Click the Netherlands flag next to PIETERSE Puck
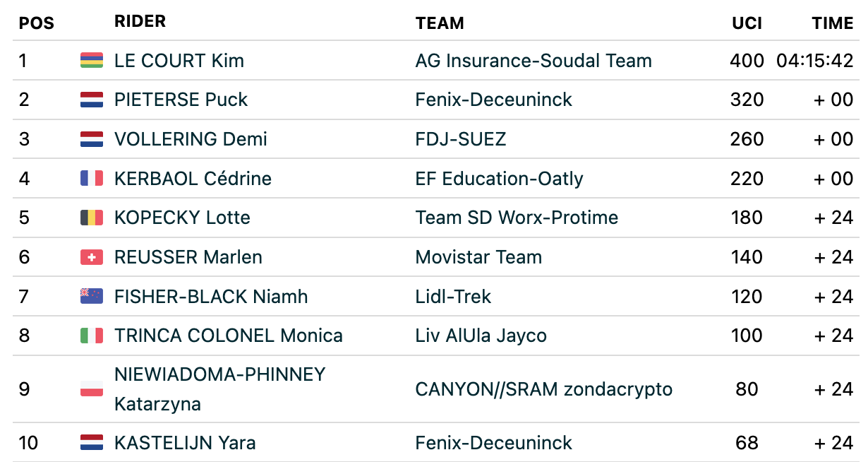The width and height of the screenshot is (868, 462). click(x=92, y=100)
